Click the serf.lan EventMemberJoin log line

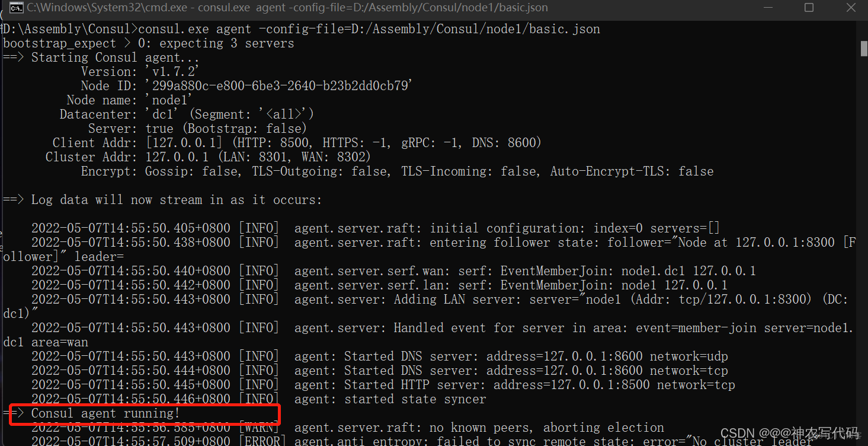[379, 285]
